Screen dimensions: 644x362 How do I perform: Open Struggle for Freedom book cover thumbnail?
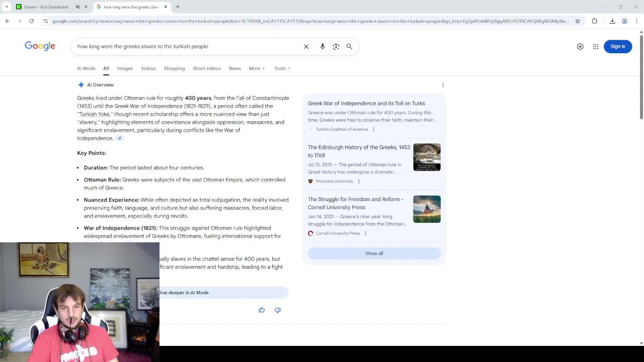click(x=427, y=209)
